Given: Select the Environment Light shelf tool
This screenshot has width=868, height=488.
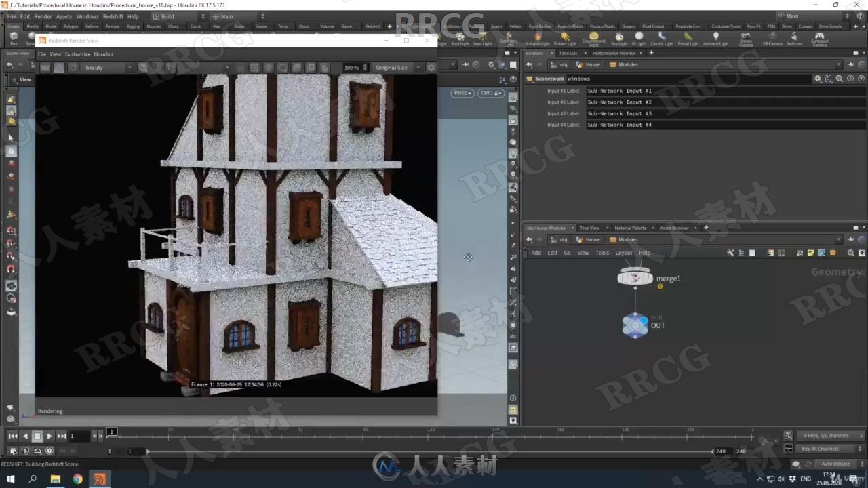Looking at the screenshot, I should (593, 39).
